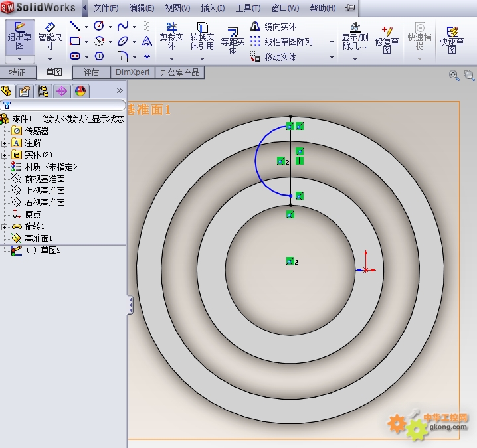Select the Sketch Fillet tool

coord(123,56)
